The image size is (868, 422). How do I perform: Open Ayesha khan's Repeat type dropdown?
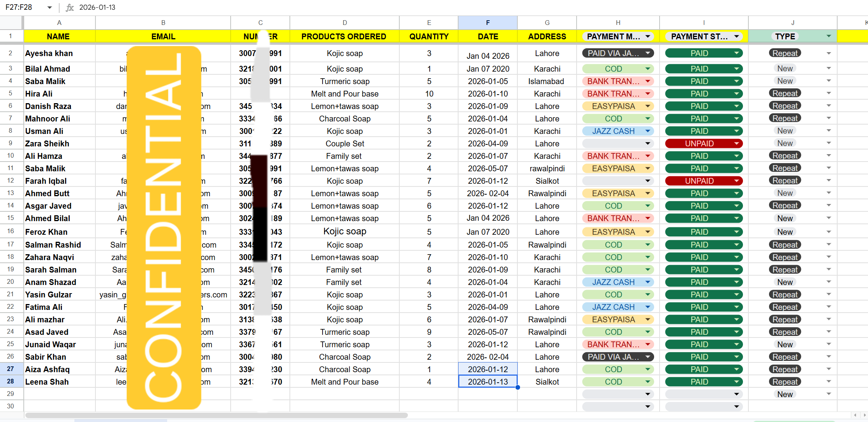829,53
